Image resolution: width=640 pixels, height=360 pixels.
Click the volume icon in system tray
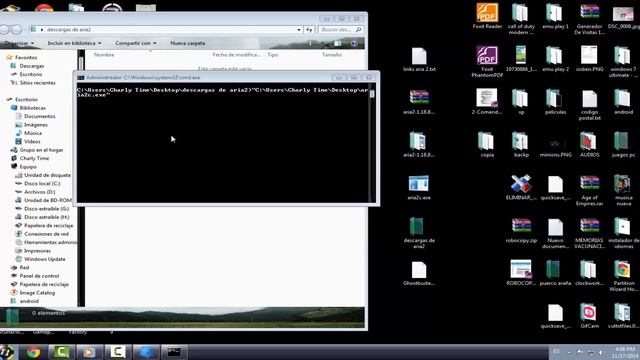(601, 352)
